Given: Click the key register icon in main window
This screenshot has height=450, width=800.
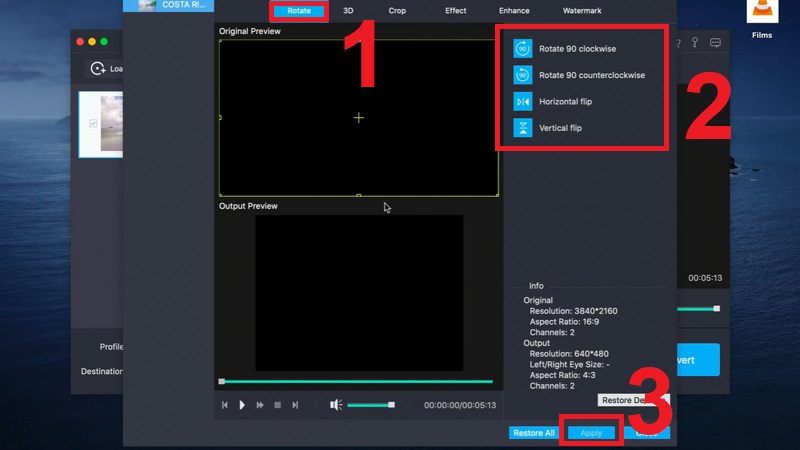Looking at the screenshot, I should click(x=695, y=42).
